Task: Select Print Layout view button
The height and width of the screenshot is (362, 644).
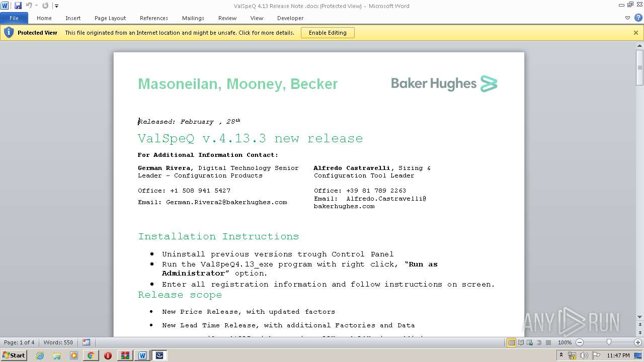Action: 511,342
